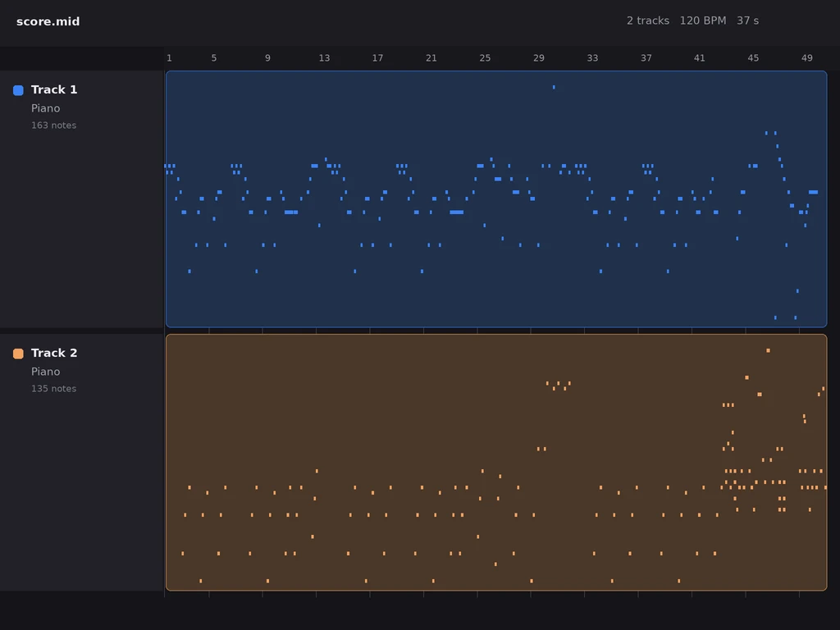This screenshot has height=630, width=840.
Task: Jump to bar 21 on the timeline ruler
Action: click(431, 58)
